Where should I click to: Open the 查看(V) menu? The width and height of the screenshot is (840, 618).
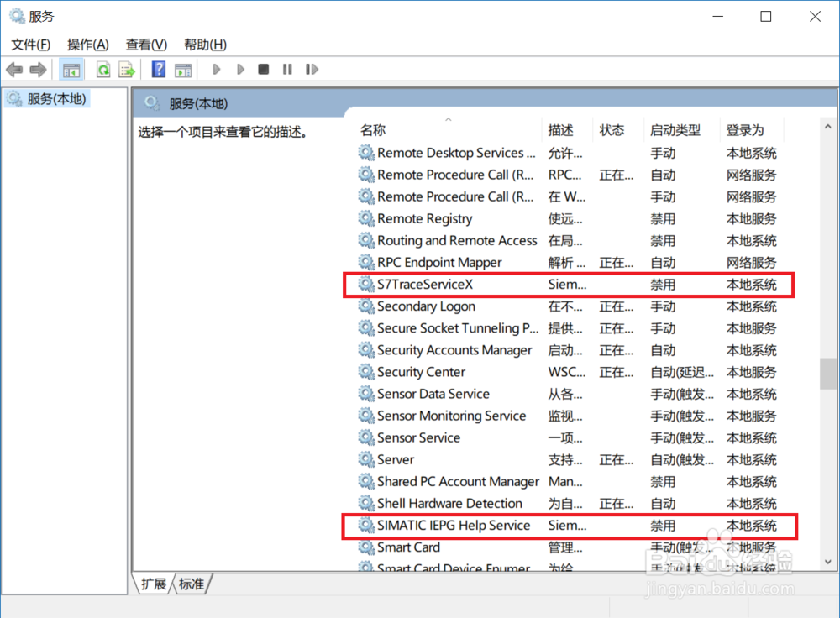[146, 45]
